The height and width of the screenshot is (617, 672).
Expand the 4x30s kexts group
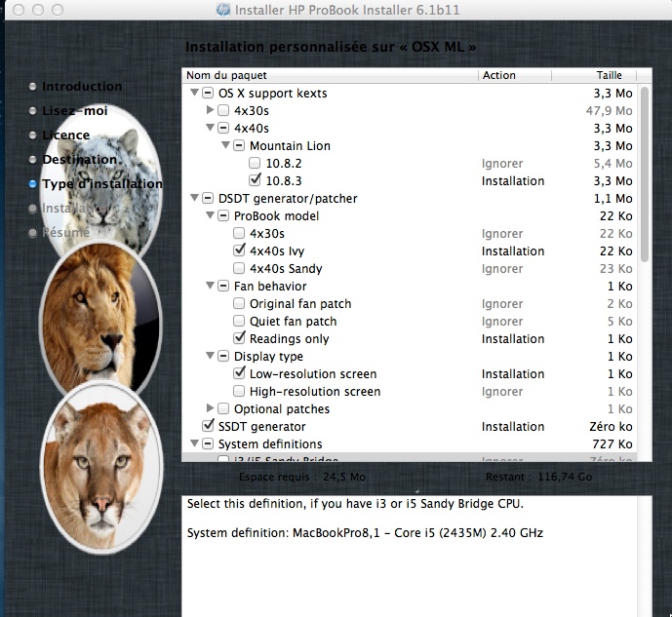[210, 110]
